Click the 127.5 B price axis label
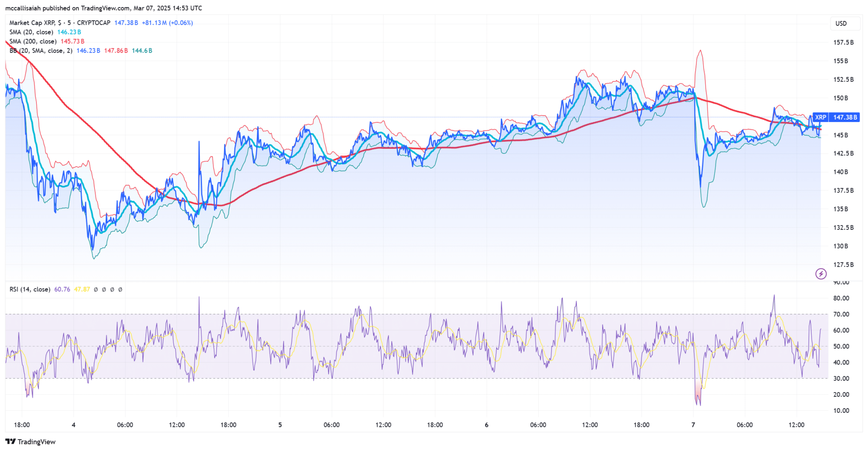 point(843,264)
